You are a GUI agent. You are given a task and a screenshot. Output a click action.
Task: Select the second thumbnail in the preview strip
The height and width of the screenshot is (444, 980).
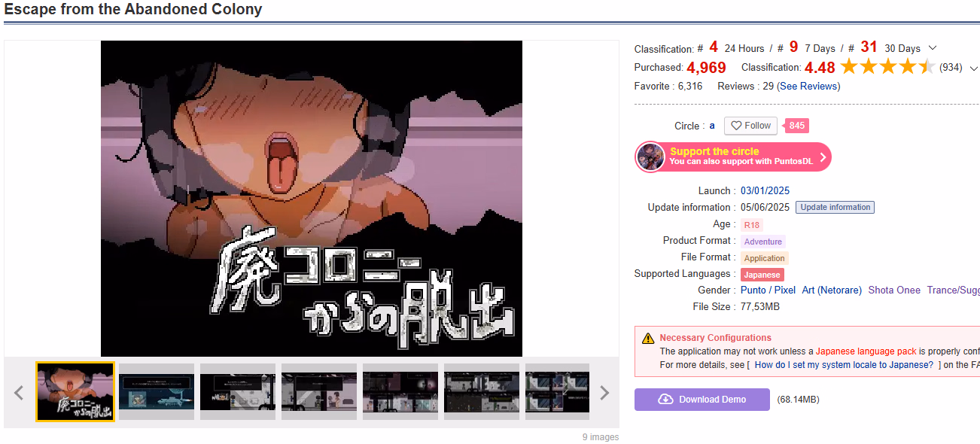(x=157, y=391)
